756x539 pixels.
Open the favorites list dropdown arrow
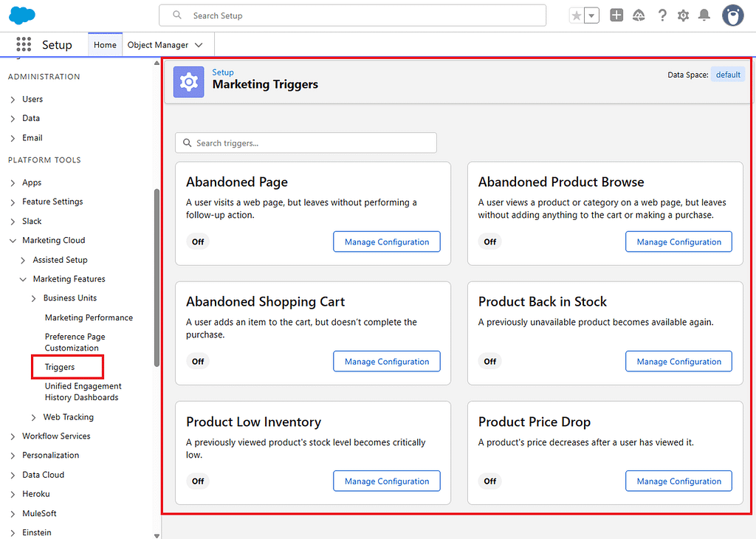point(591,16)
